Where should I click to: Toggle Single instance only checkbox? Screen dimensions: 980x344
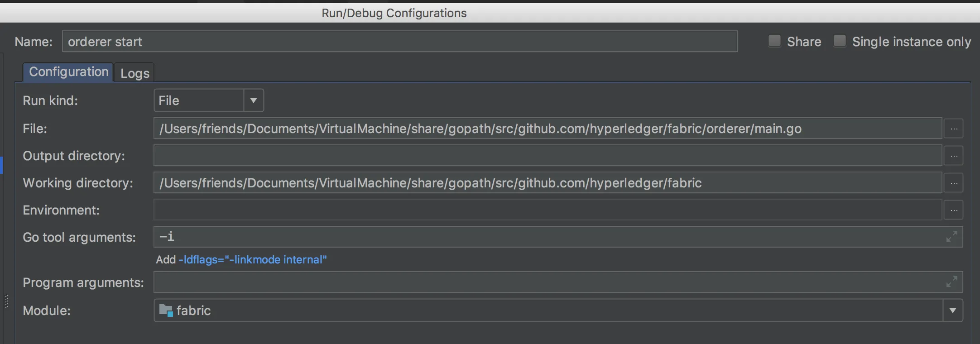coord(840,41)
